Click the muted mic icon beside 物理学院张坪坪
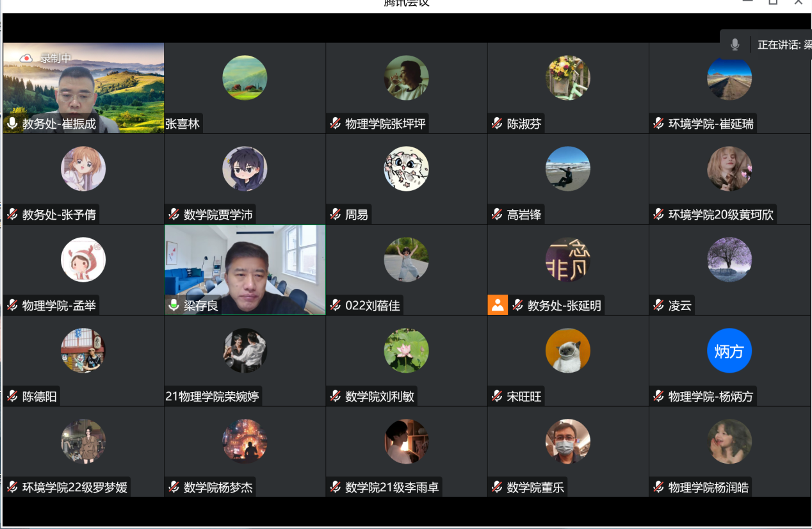The image size is (812, 529). pyautogui.click(x=335, y=124)
